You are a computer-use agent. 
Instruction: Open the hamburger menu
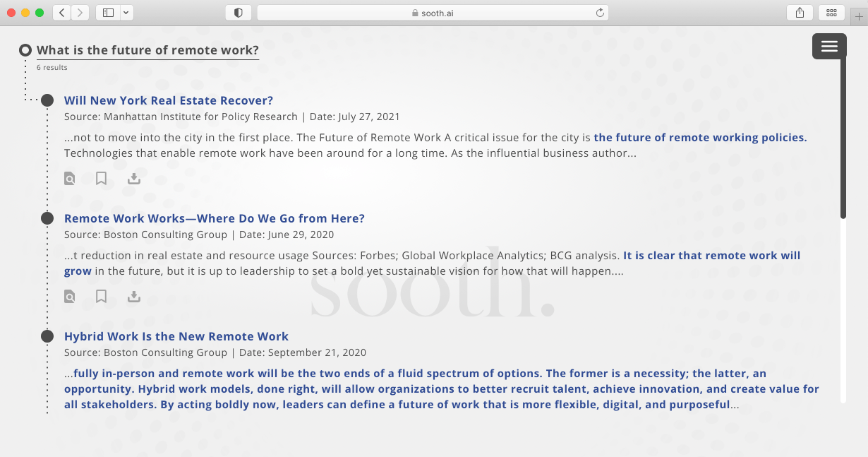(x=829, y=46)
